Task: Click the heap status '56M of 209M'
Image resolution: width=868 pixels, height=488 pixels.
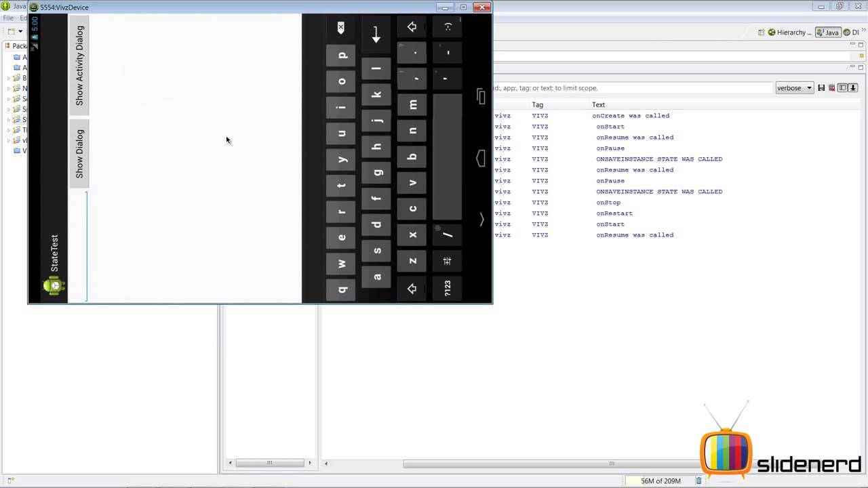Action: pos(660,481)
